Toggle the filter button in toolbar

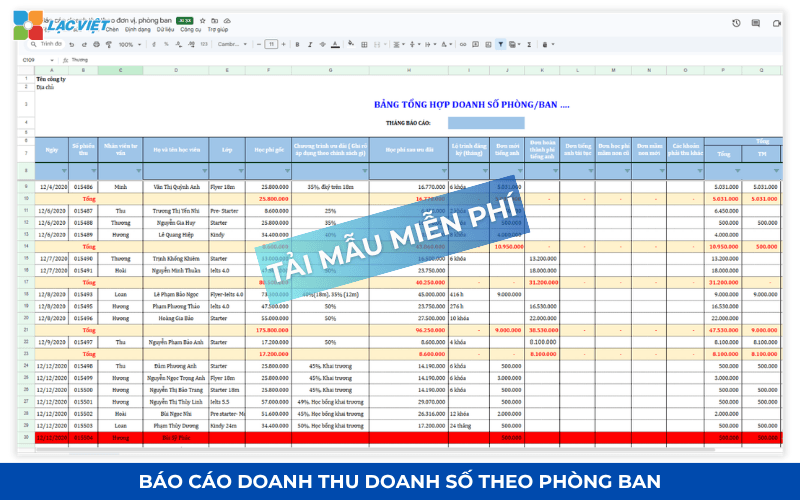click(501, 44)
